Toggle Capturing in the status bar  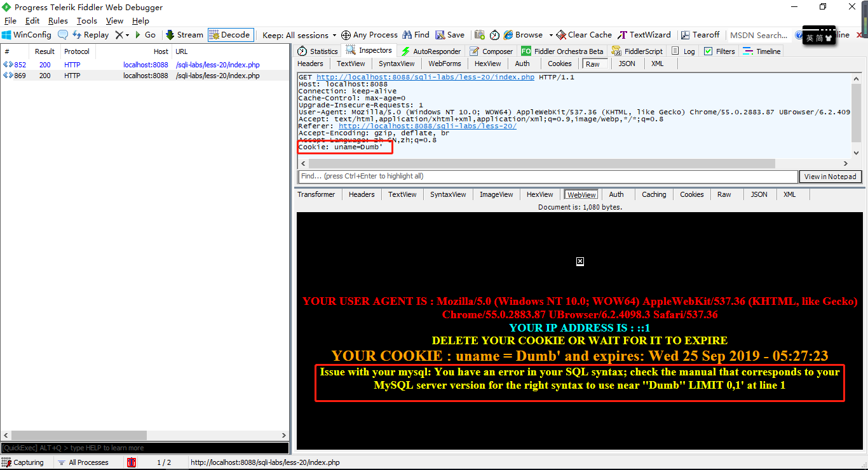[x=24, y=462]
